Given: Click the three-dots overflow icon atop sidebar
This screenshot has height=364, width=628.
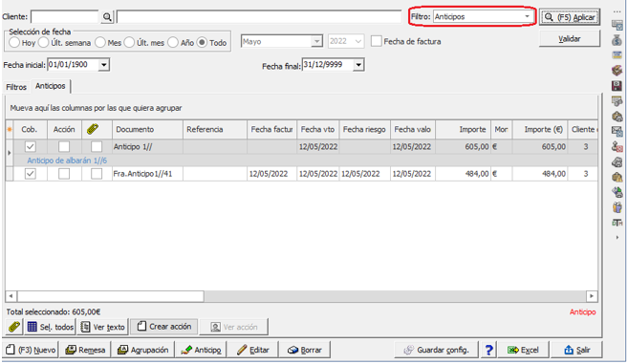Looking at the screenshot, I should click(x=617, y=12).
